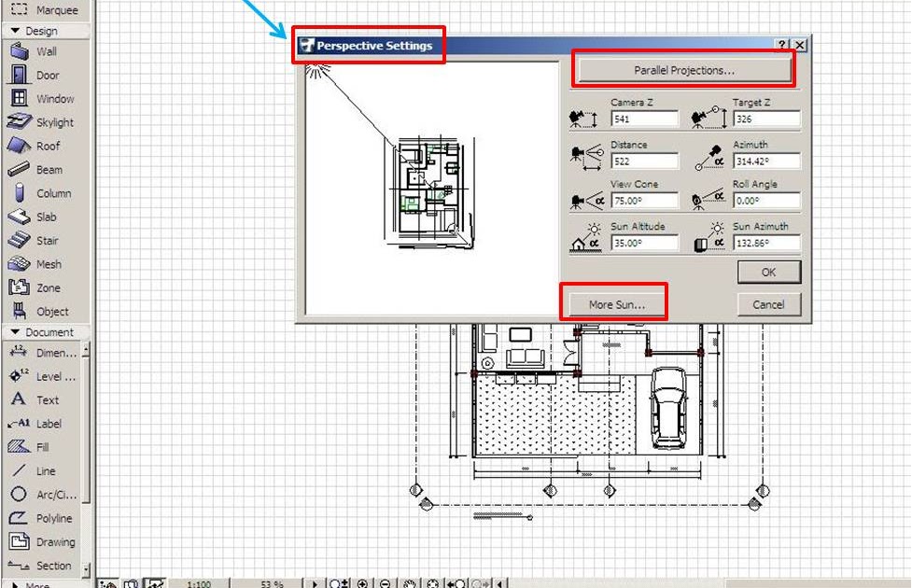This screenshot has width=912, height=588.
Task: Select the Drawing tool
Action: pos(42,541)
